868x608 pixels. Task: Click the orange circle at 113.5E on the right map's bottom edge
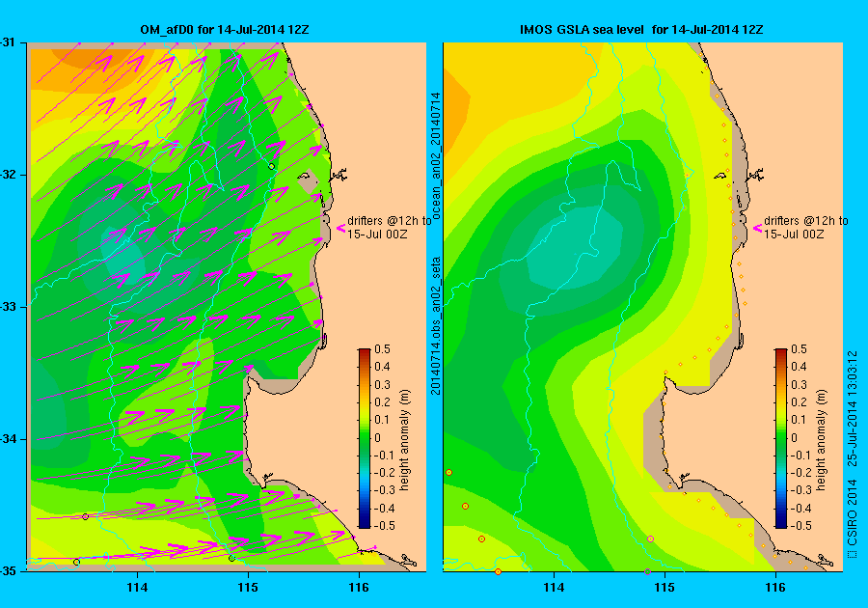coord(499,571)
